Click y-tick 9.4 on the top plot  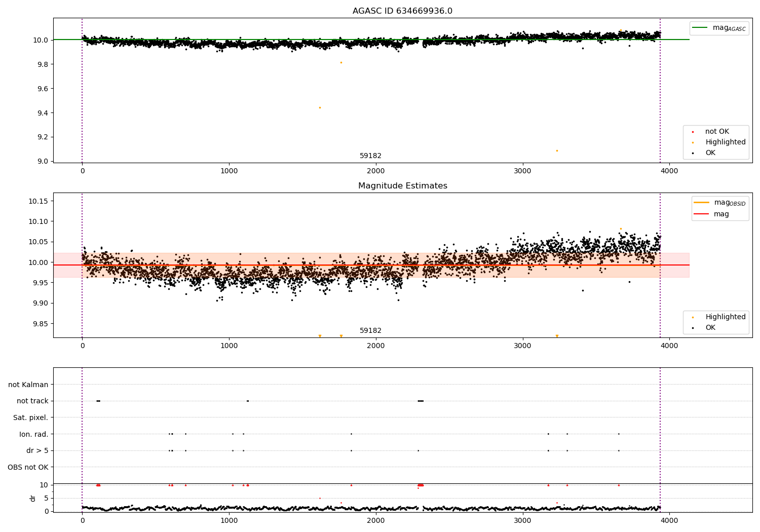[43, 113]
